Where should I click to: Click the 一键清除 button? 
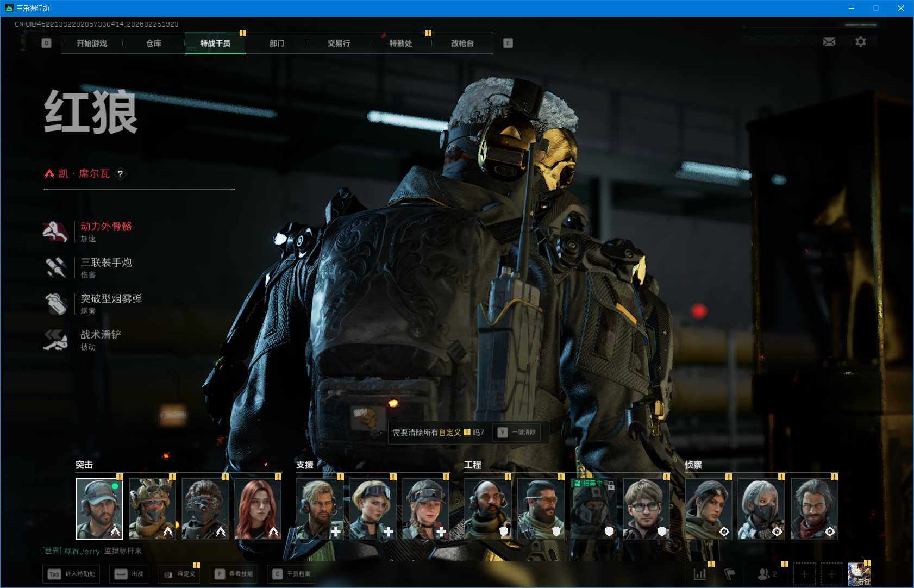tap(517, 432)
